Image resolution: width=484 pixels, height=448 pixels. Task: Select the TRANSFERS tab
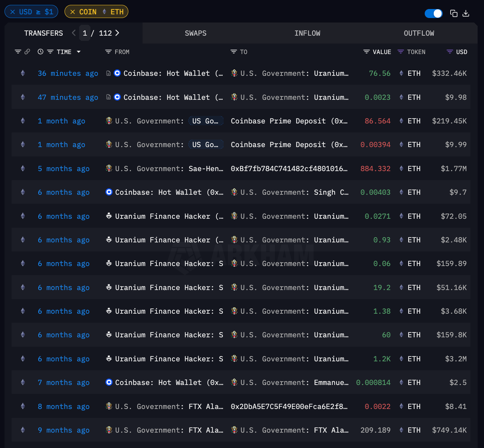click(44, 33)
